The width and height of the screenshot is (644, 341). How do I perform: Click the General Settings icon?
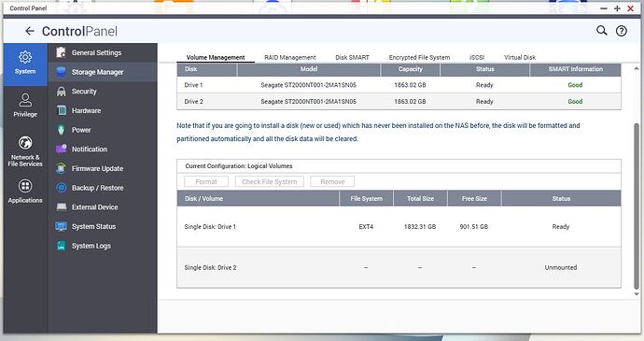(x=62, y=52)
